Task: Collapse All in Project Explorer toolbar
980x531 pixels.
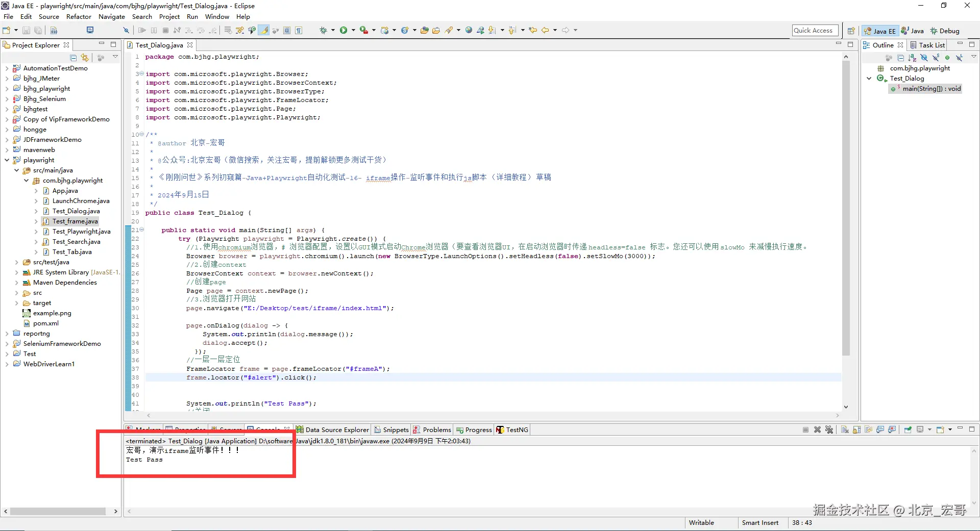Action: tap(73, 58)
